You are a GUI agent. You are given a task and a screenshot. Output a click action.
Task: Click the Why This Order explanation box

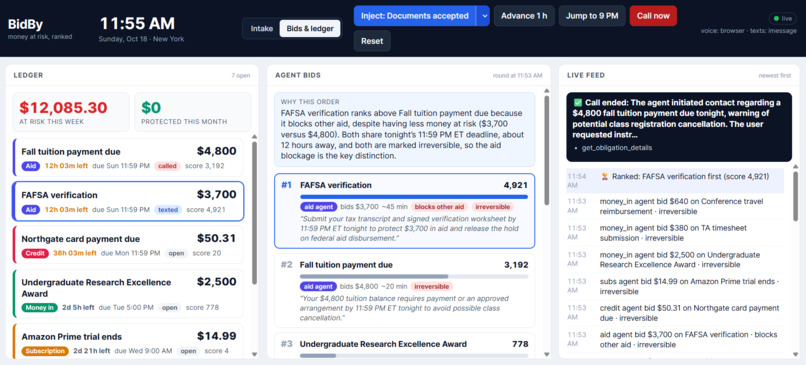(404, 130)
